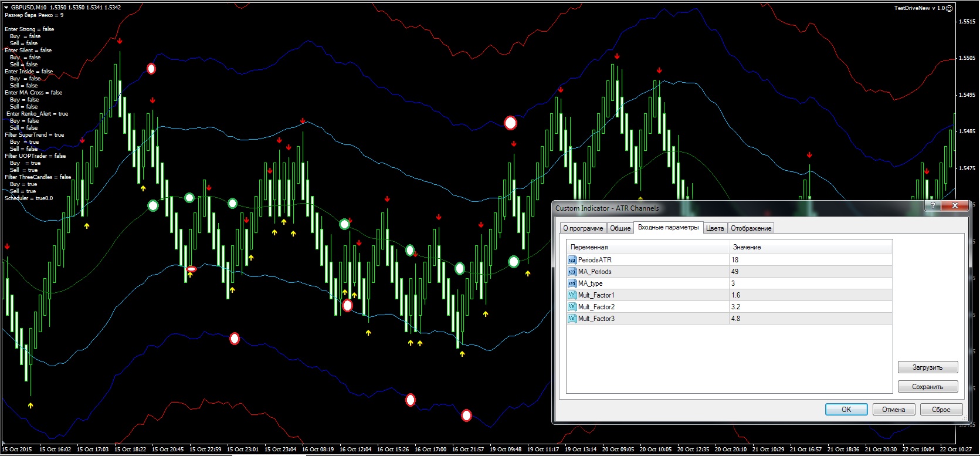This screenshot has width=980, height=456.
Task: Select the MA_Periods value 49
Action: [811, 272]
